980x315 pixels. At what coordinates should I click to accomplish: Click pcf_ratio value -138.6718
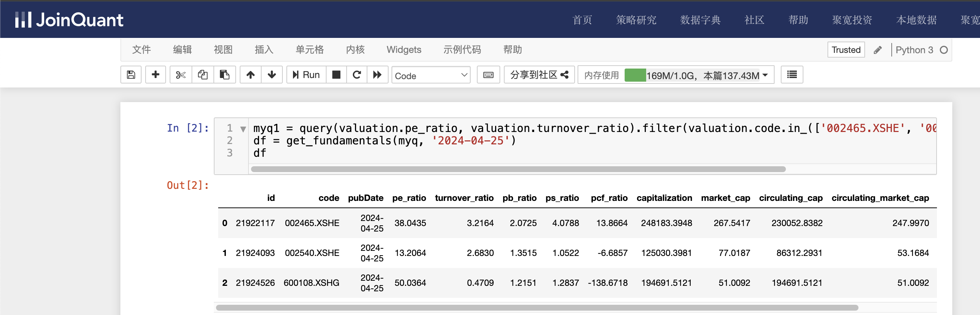607,283
